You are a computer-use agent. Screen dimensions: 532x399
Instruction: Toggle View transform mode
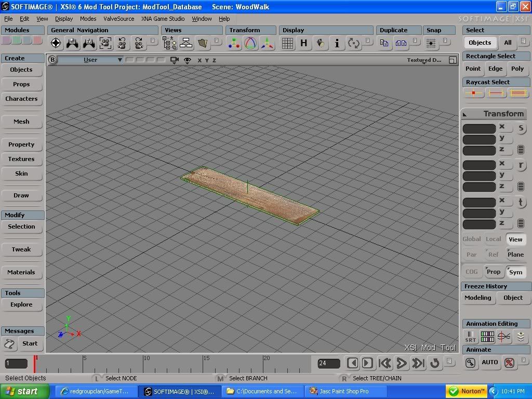pyautogui.click(x=515, y=239)
